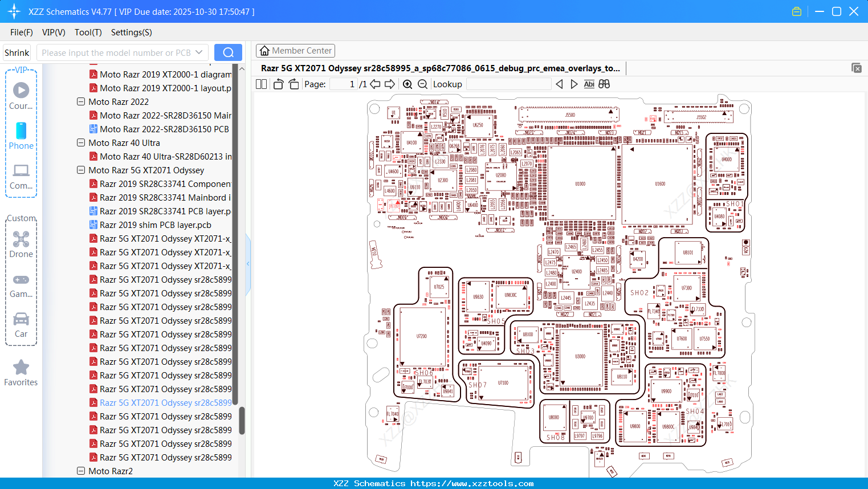Zoom in on the schematic with magnifier icon

click(407, 84)
